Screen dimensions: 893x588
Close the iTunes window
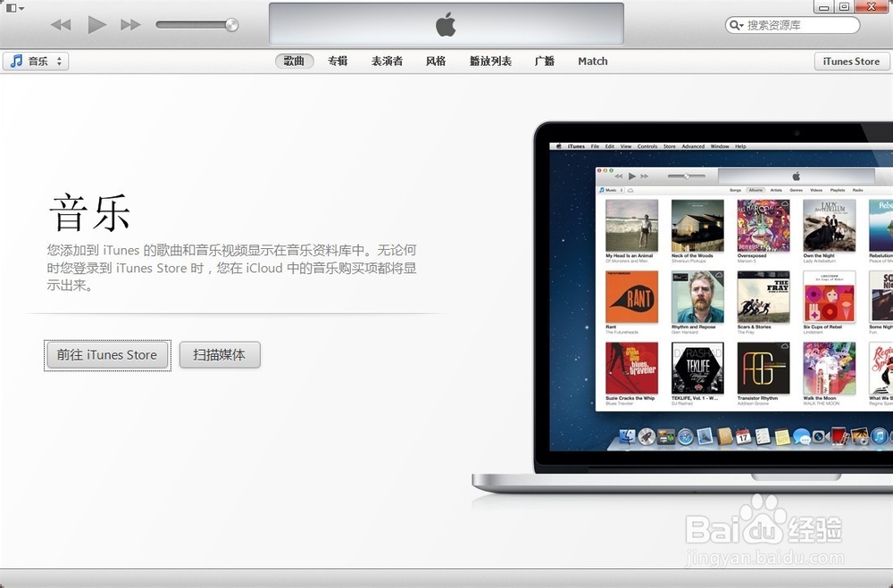tap(872, 7)
